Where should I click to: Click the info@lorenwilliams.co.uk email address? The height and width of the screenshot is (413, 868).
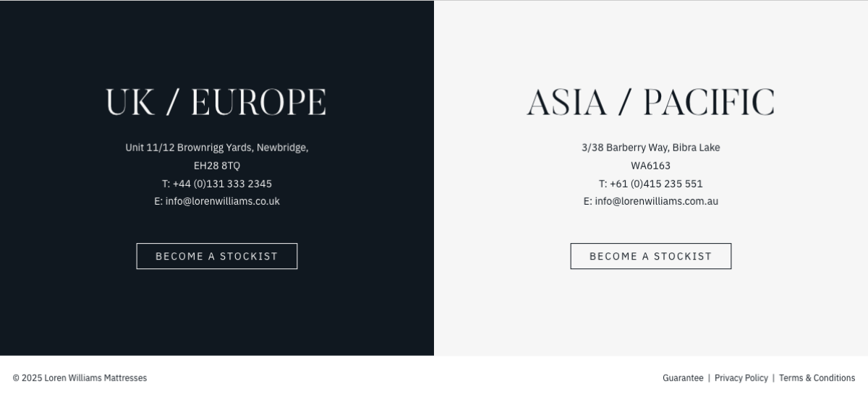(223, 201)
